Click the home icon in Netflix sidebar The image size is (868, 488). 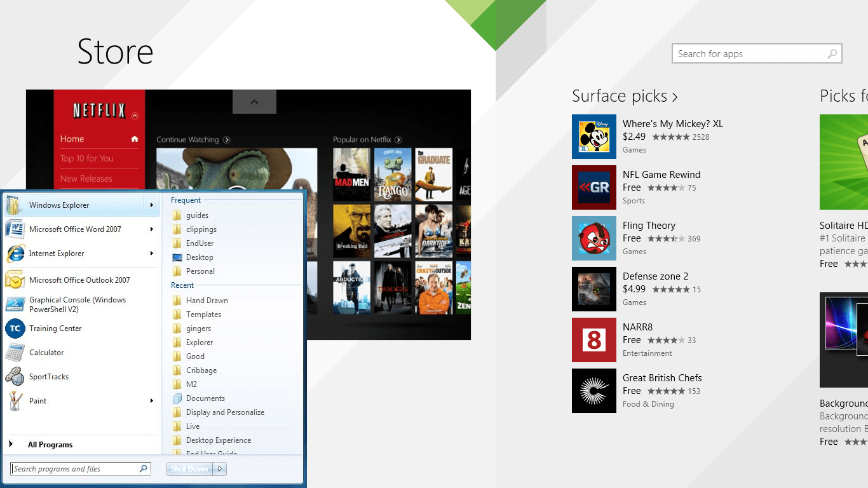[x=134, y=139]
